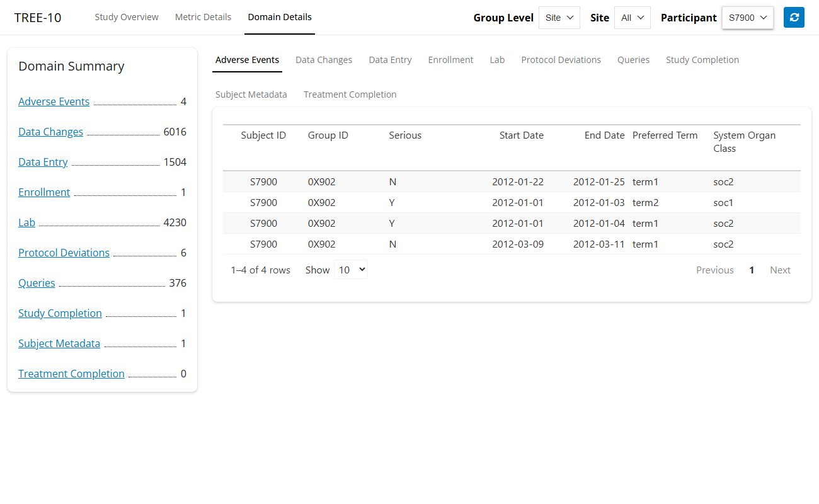Switch to the Protocol Deviations domain tab
This screenshot has width=819, height=504.
coord(561,60)
